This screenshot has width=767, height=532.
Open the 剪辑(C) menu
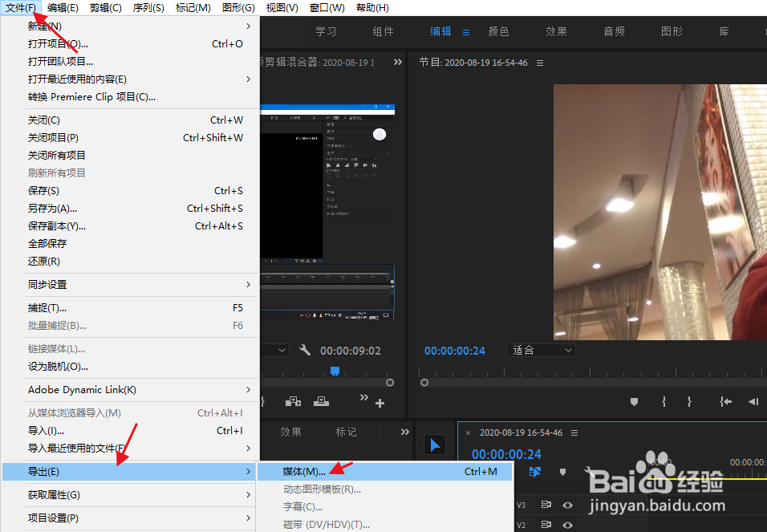(106, 8)
